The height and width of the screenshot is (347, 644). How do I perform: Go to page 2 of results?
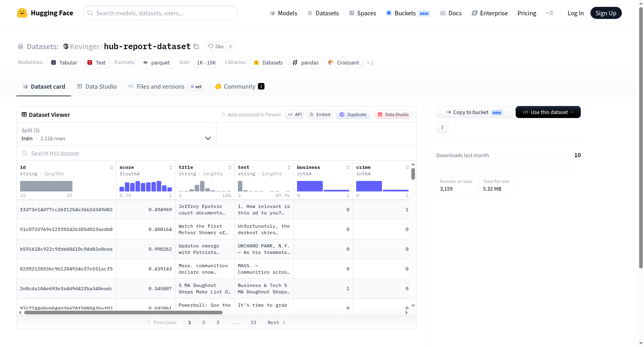tap(204, 322)
